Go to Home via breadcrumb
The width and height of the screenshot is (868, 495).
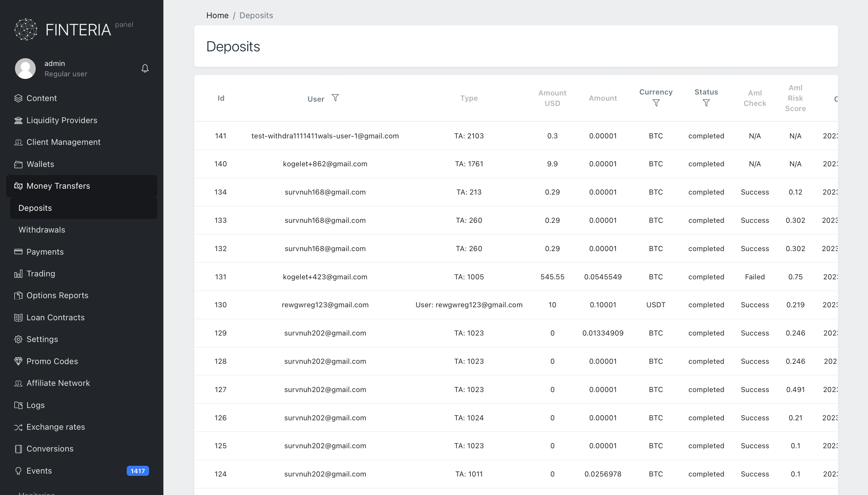(217, 15)
